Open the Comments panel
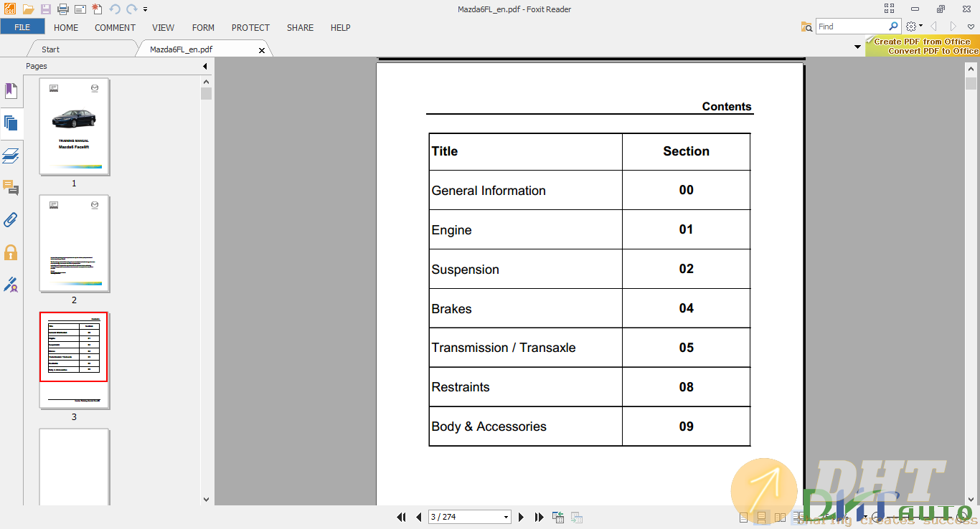Screen dimensions: 980x529 [x=11, y=188]
